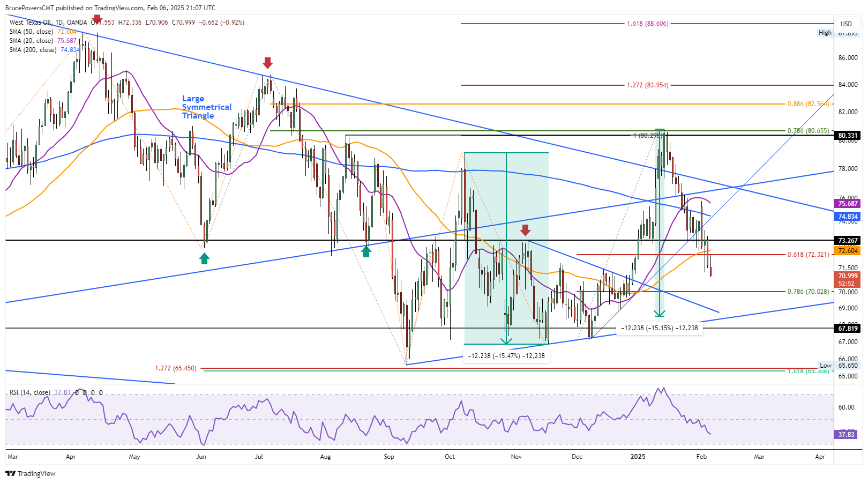Select the 1.618 (88.606) Fibonacci label

click(647, 24)
